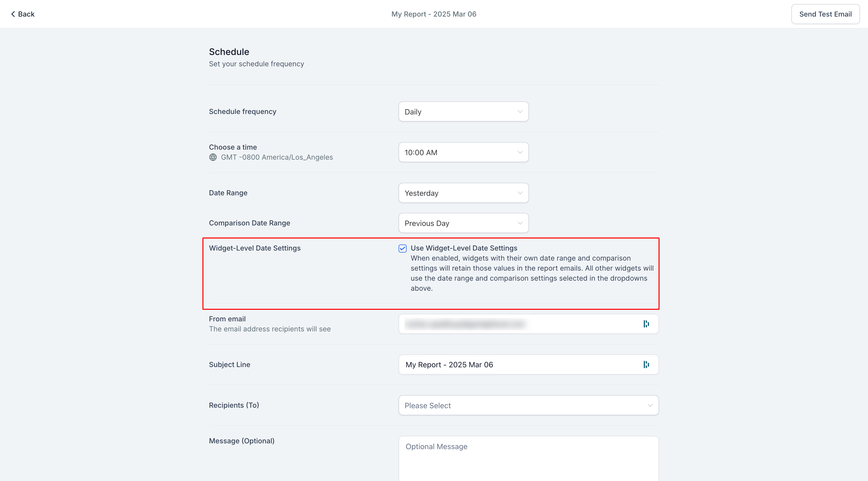Uncheck Use Widget-Level Date Settings

pyautogui.click(x=402, y=249)
